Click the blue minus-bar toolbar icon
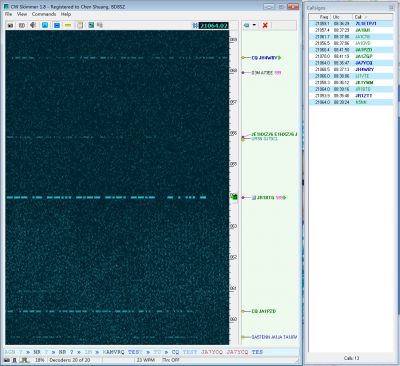The width and height of the screenshot is (400, 366). (57, 25)
